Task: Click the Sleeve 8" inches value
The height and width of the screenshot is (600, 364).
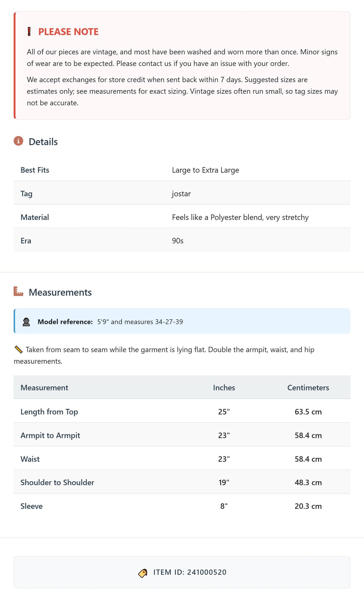Action: (224, 506)
